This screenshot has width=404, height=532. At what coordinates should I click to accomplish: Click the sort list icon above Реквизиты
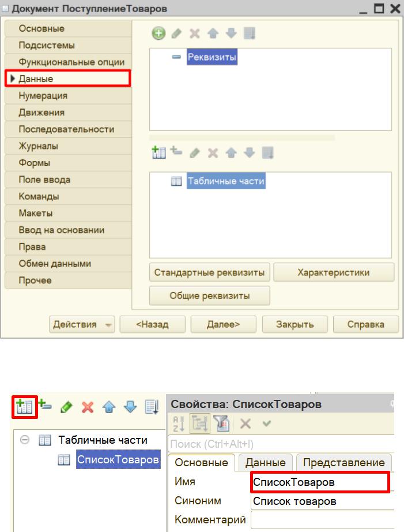(x=250, y=33)
